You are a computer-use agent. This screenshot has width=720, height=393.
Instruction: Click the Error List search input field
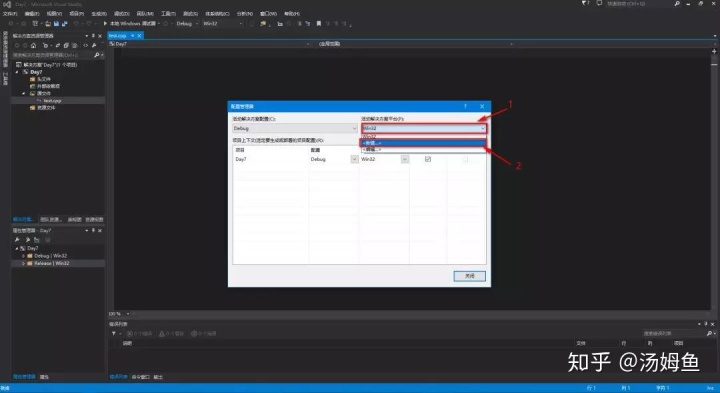coord(674,333)
